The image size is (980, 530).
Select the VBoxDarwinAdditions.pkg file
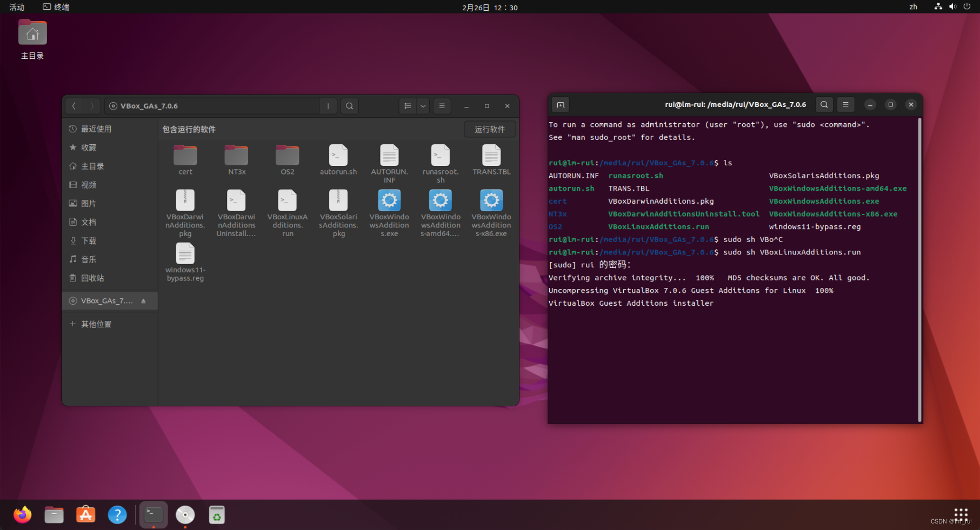pos(185,213)
